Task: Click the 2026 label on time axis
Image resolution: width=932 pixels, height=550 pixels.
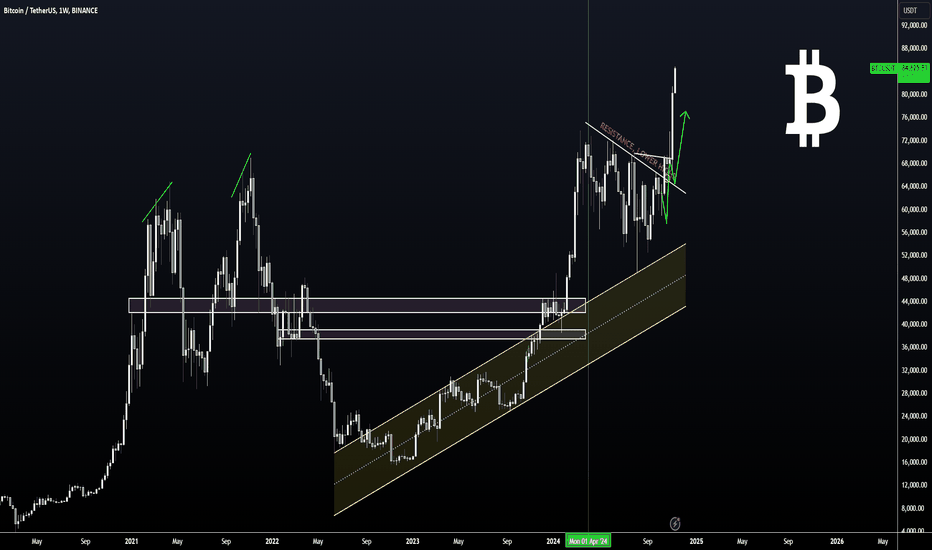Action: 837,542
